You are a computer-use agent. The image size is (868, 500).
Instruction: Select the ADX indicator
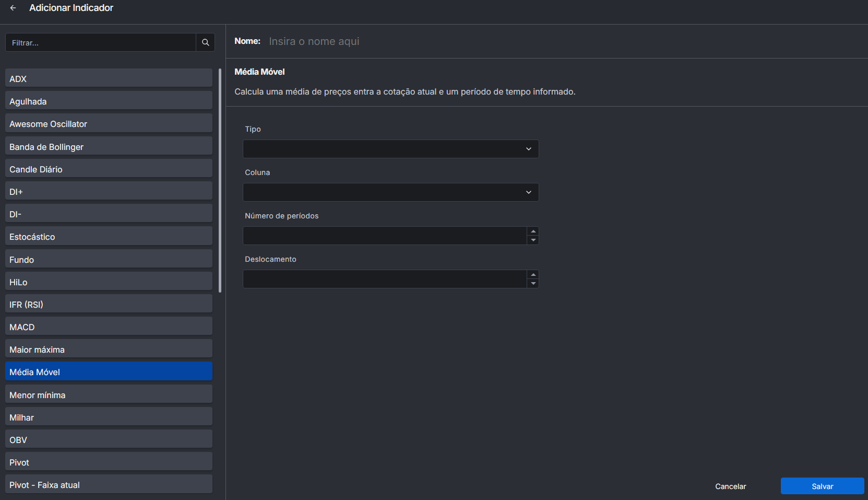point(109,79)
